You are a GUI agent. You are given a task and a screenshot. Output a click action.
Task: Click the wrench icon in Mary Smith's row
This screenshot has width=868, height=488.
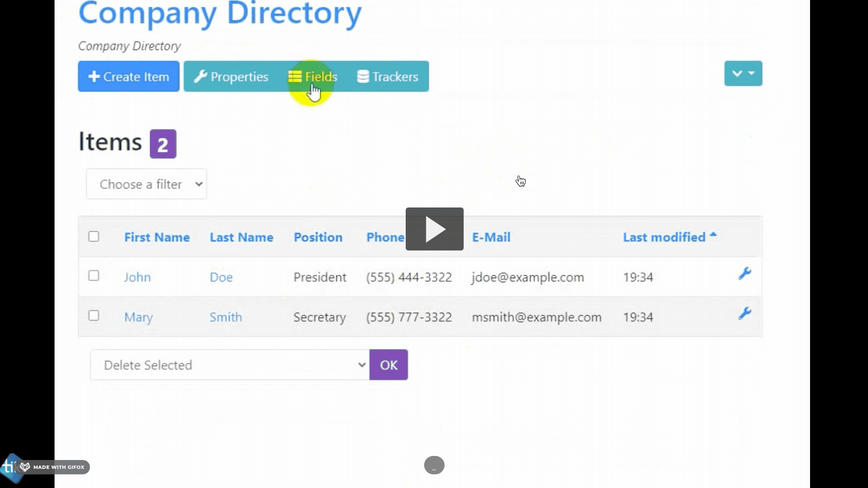pos(745,314)
